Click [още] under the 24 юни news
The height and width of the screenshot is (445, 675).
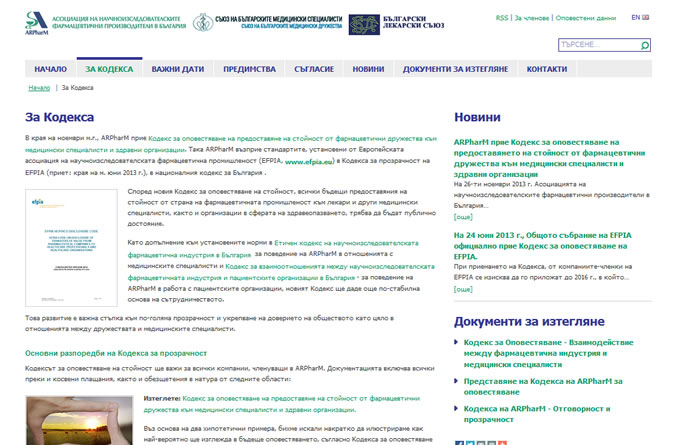click(463, 289)
